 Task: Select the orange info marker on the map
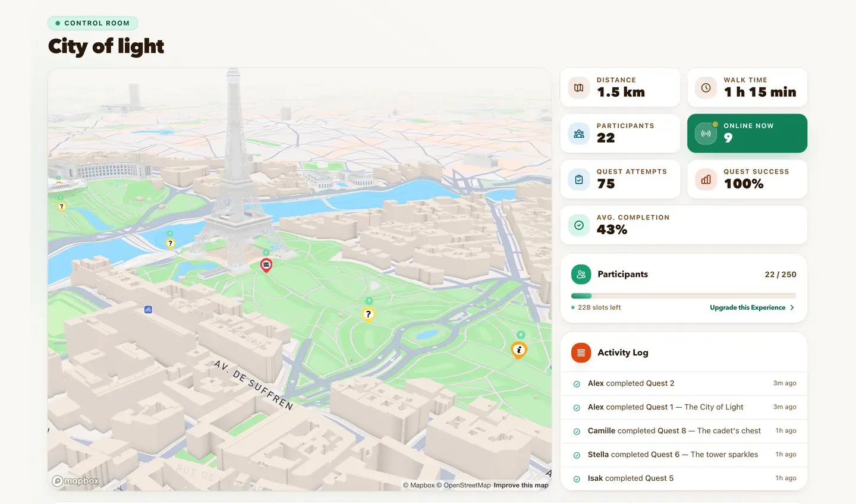point(519,350)
